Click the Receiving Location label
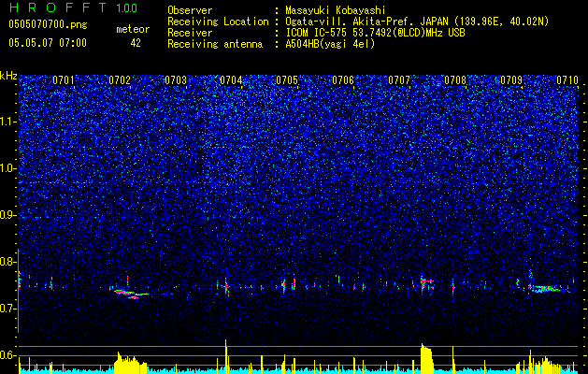Viewport: 588px width, 374px height. [x=218, y=22]
